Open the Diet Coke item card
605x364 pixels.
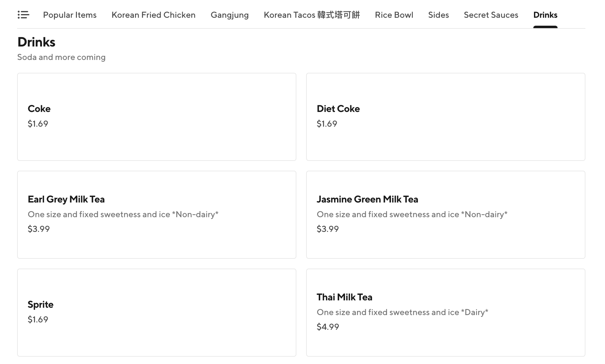click(445, 117)
